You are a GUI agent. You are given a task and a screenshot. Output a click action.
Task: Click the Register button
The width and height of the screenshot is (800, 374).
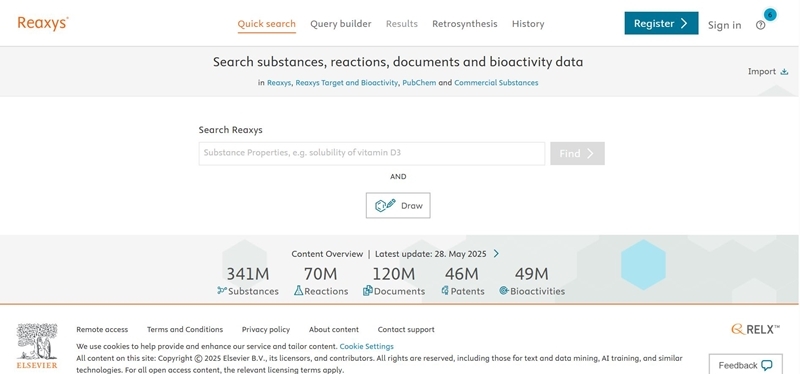click(661, 23)
